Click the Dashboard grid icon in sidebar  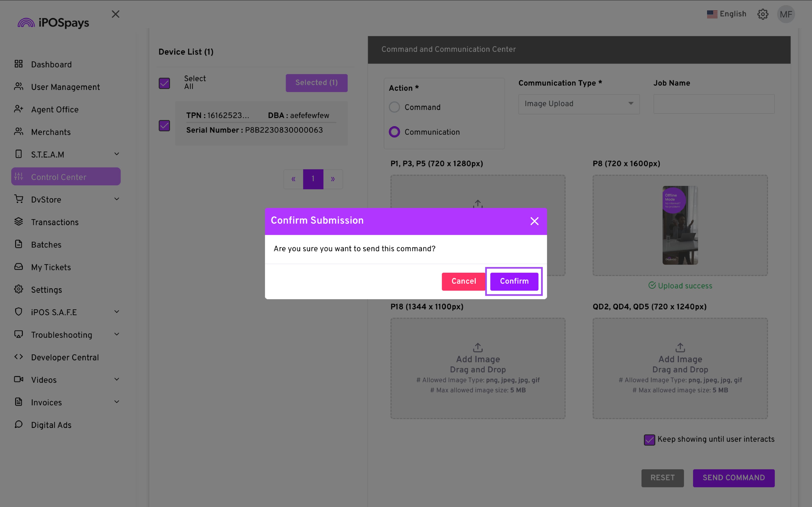[18, 64]
